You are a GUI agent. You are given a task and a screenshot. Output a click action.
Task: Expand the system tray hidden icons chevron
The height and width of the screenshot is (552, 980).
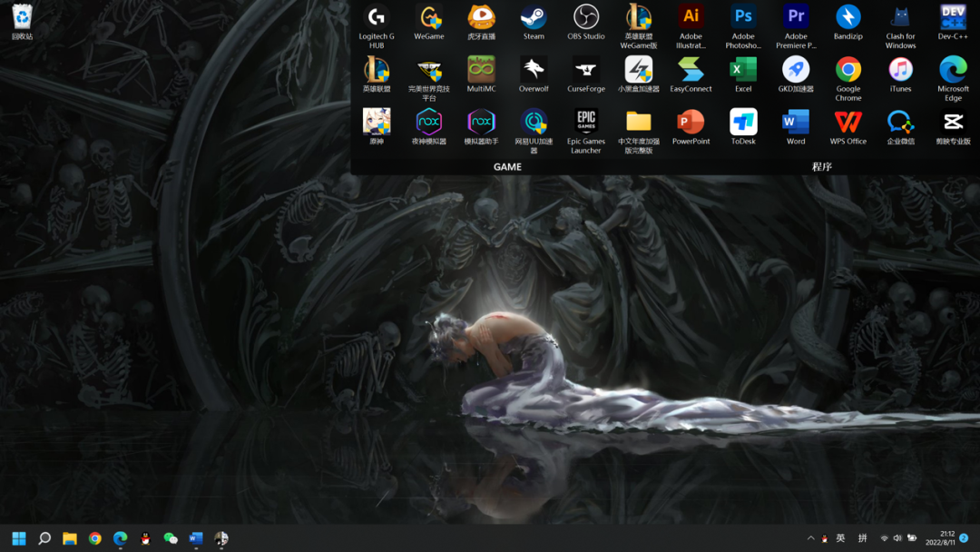click(810, 538)
